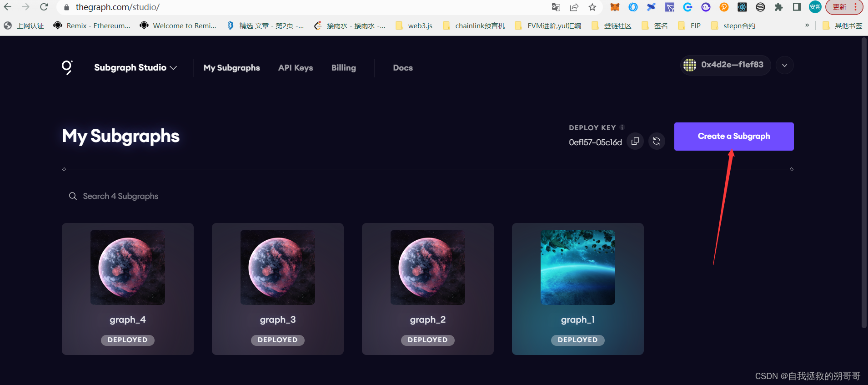
Task: Open graph_1 subgraph thumbnail
Action: pos(578,267)
